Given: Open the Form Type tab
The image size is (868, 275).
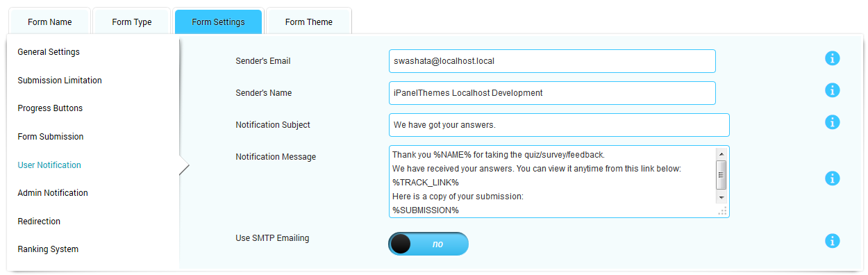Looking at the screenshot, I should (131, 22).
